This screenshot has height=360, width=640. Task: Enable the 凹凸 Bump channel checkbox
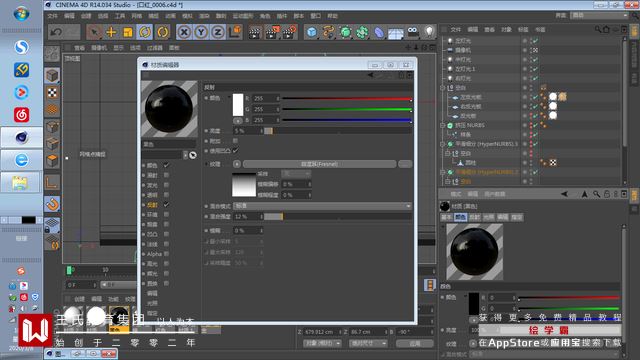166,234
